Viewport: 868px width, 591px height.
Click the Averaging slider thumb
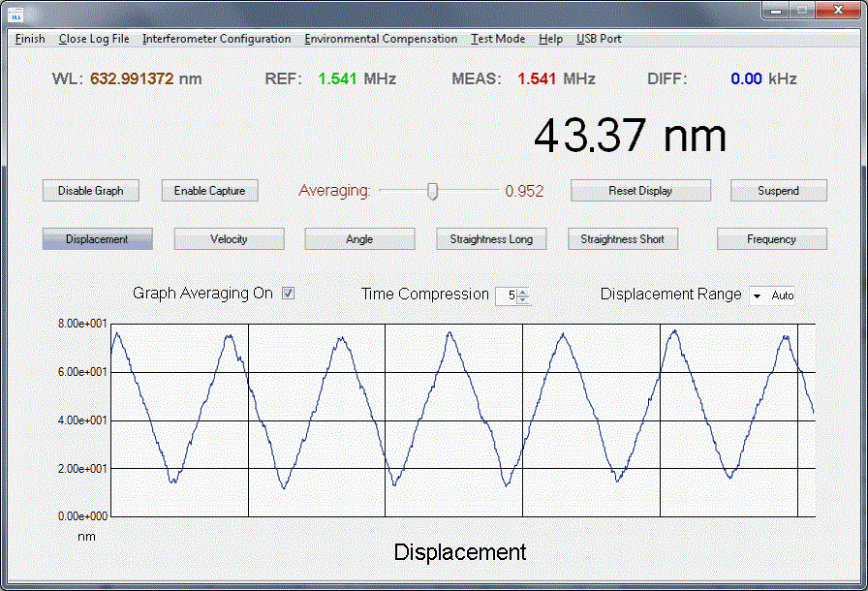(433, 191)
